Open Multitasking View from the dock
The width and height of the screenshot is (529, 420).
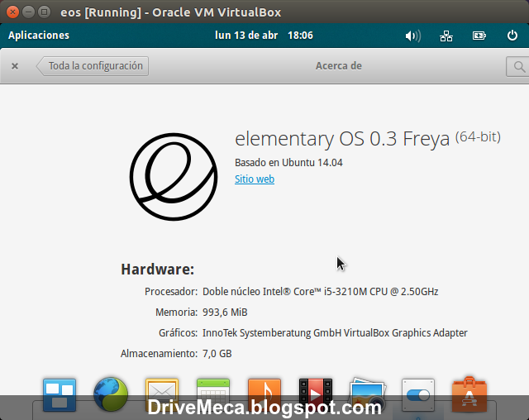click(60, 395)
